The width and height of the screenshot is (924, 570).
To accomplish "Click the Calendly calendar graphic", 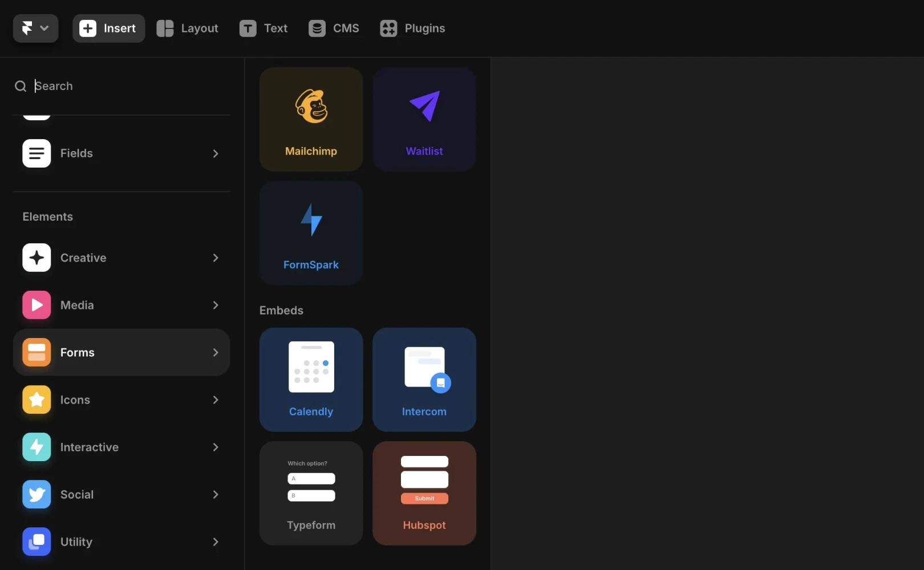I will click(311, 367).
